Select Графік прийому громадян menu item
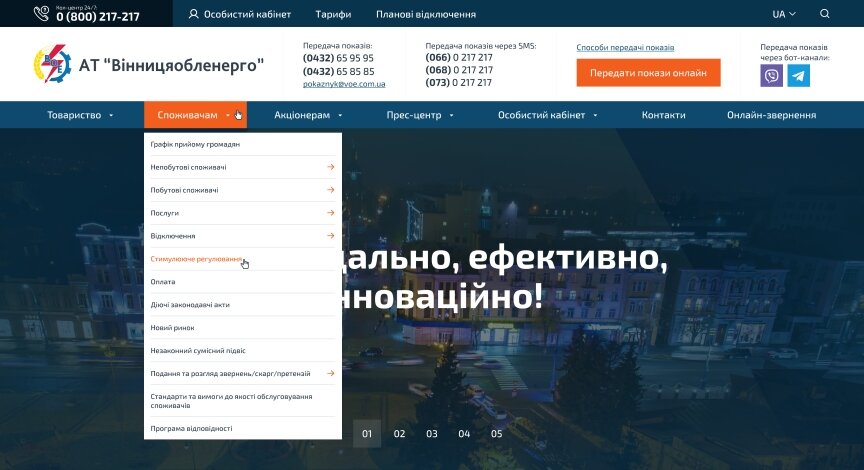 pyautogui.click(x=242, y=144)
